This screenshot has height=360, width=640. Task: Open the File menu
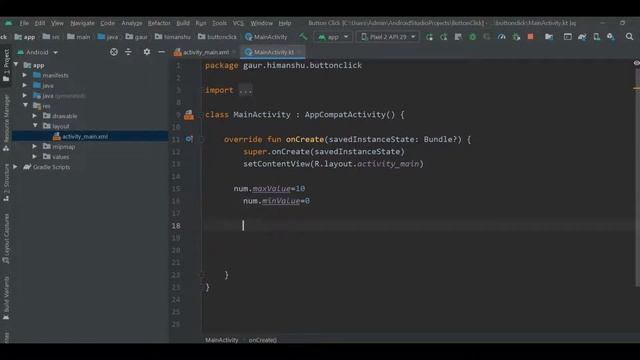point(24,23)
